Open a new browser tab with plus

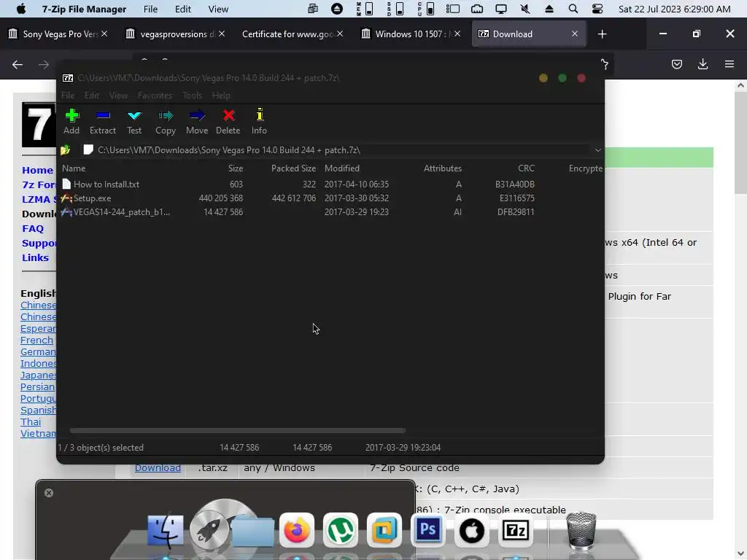click(x=602, y=34)
